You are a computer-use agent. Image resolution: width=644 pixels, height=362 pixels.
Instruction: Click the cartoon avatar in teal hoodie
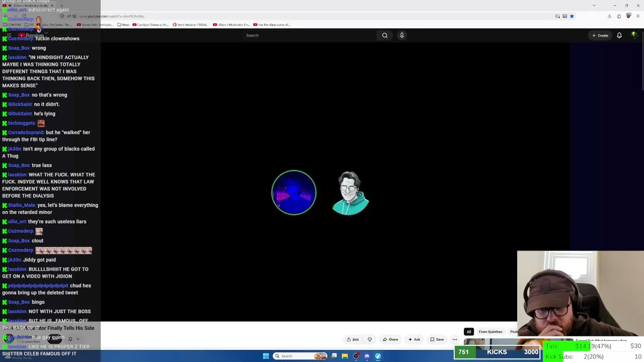[x=351, y=193]
